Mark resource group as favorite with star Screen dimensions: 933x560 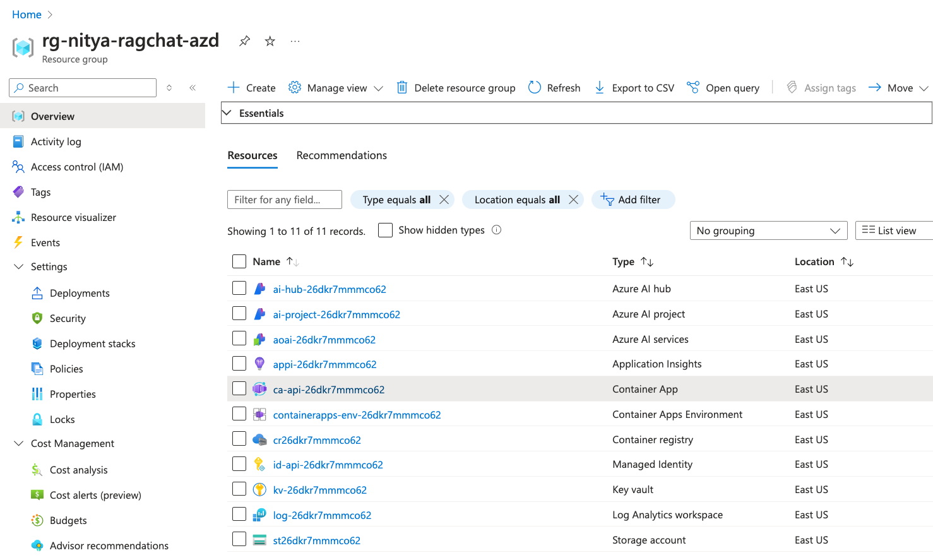[x=270, y=41]
